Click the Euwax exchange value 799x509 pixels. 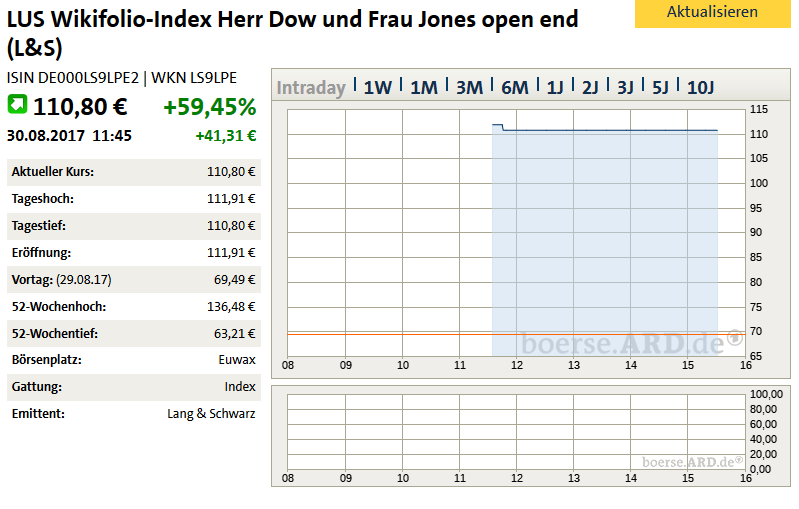237,360
